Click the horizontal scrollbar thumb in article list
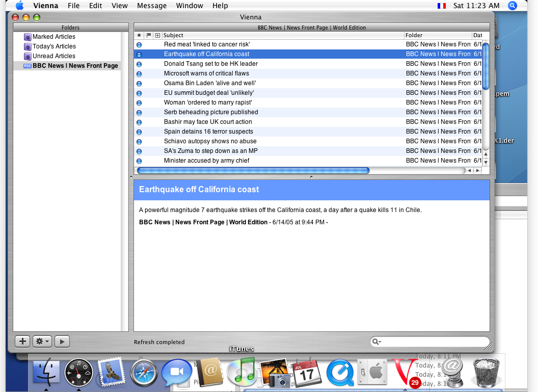The image size is (538, 392). tap(253, 170)
